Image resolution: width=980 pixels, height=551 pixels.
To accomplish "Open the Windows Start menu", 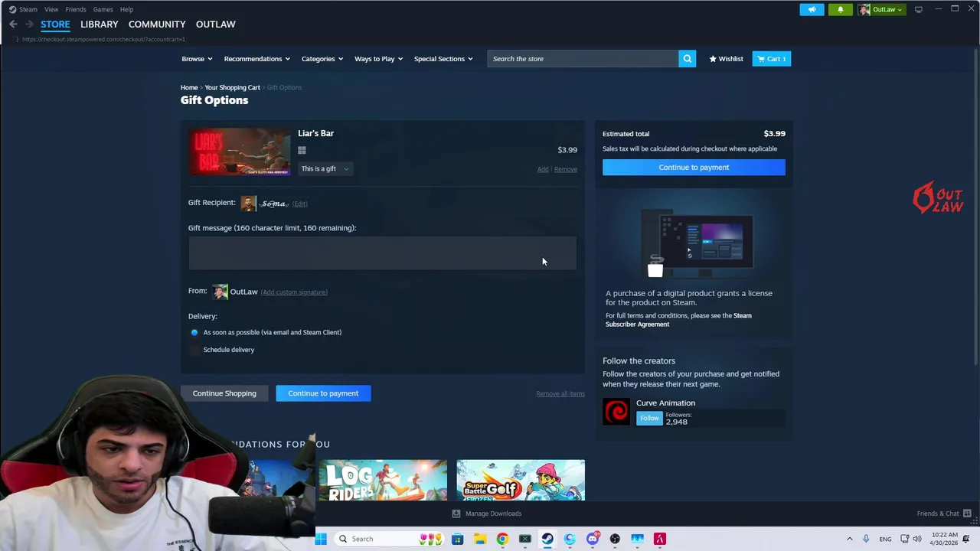I will [x=321, y=539].
